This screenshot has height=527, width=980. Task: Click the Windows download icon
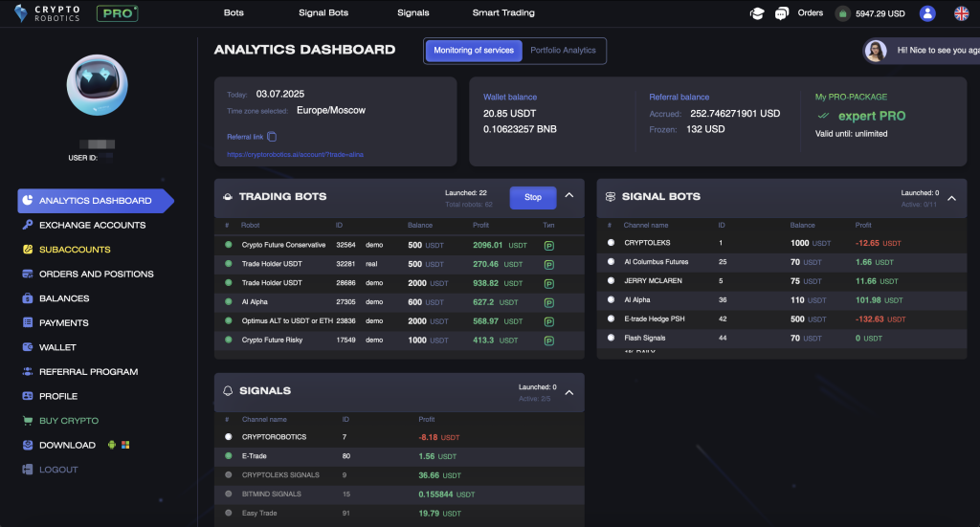point(125,445)
